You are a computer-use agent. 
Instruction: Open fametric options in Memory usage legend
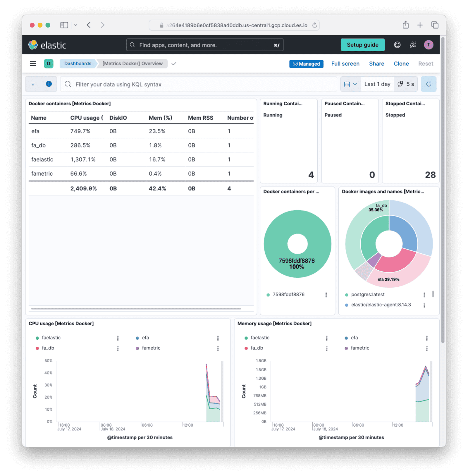tap(427, 348)
